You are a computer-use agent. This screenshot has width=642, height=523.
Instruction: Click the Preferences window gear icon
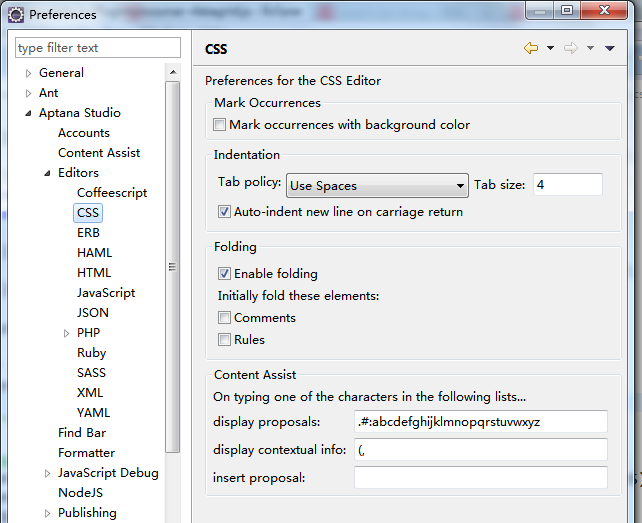tap(16, 15)
